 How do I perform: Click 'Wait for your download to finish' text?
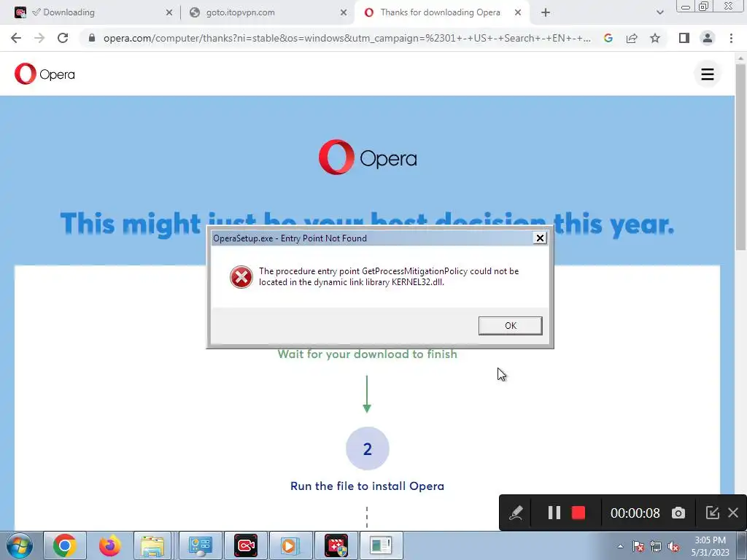368,354
